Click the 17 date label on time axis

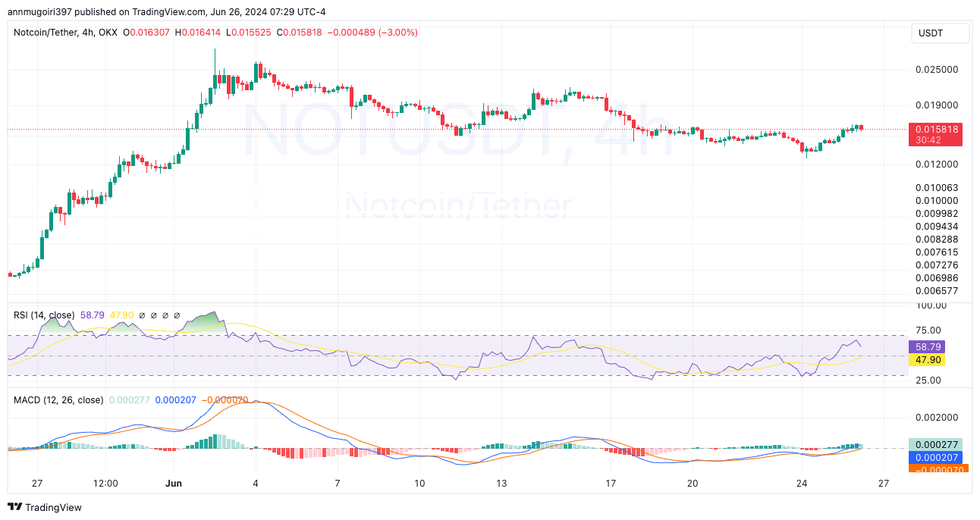pyautogui.click(x=610, y=483)
